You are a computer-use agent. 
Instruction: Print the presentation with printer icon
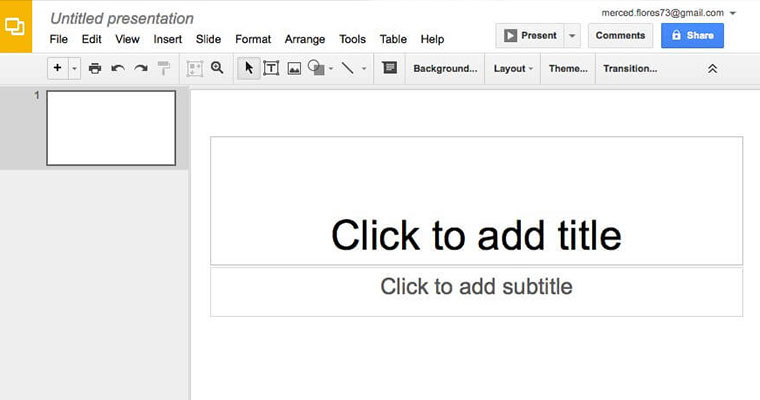point(95,68)
